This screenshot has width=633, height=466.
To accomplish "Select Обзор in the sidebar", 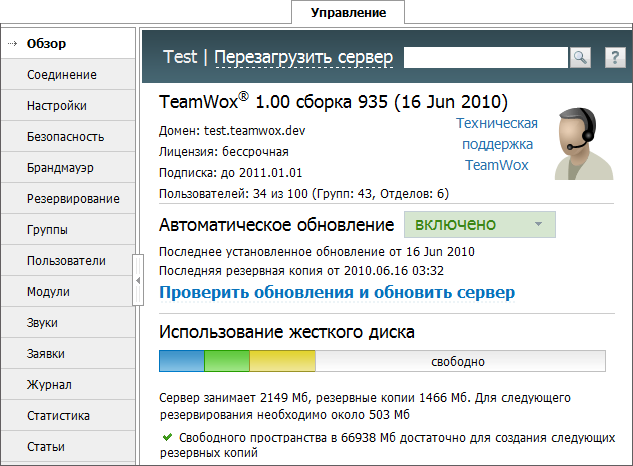I will pos(68,43).
